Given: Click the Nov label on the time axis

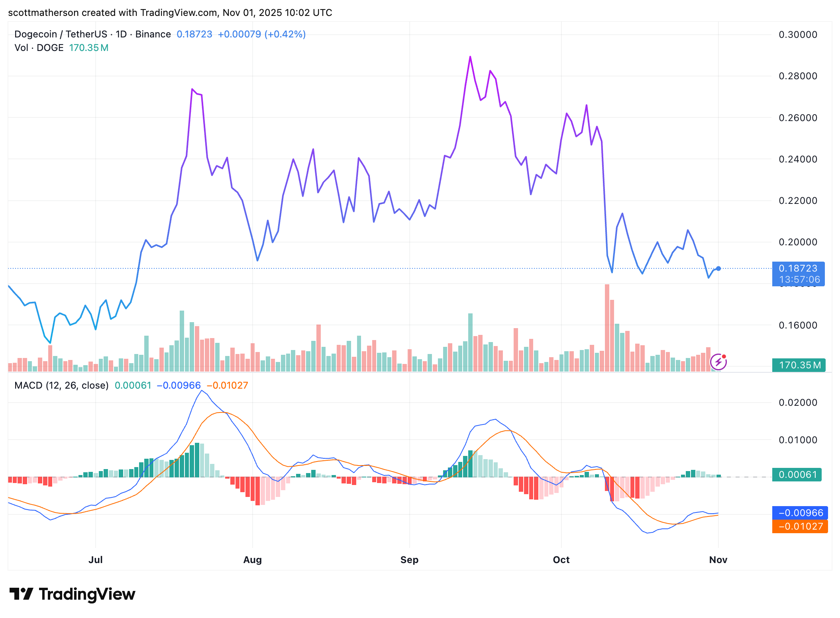Looking at the screenshot, I should pyautogui.click(x=718, y=559).
